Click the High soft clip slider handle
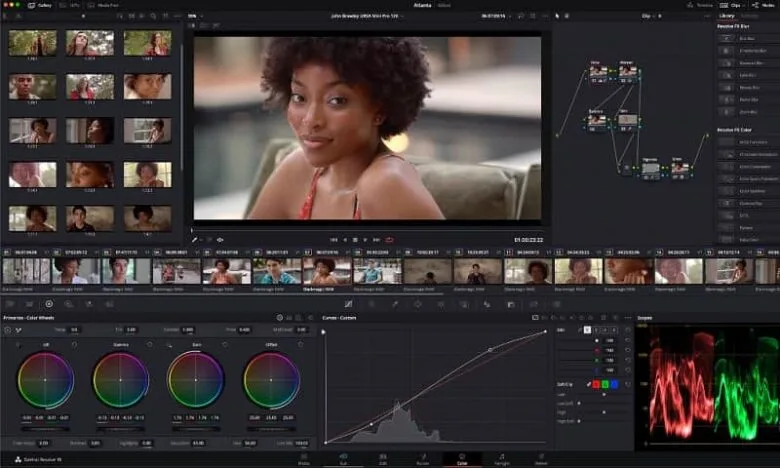Image resolution: width=780 pixels, height=468 pixels. (x=604, y=412)
